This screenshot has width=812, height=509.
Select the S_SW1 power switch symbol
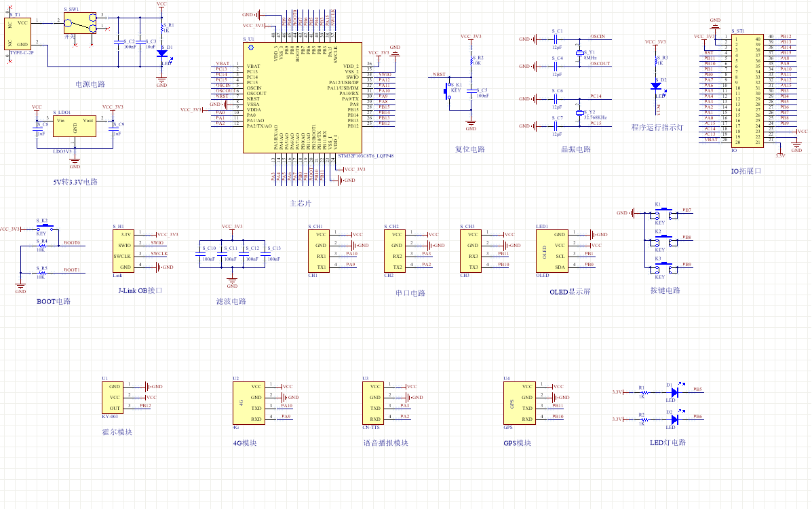pos(80,23)
